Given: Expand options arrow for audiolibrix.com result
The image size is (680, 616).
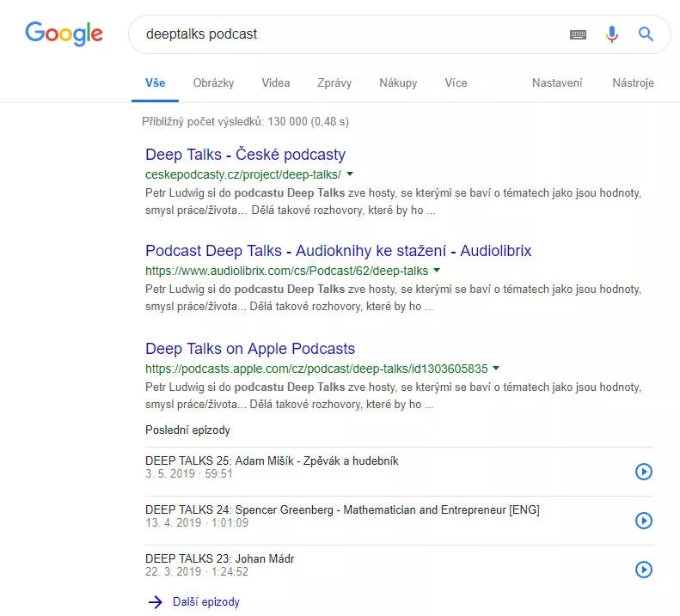Looking at the screenshot, I should (437, 271).
